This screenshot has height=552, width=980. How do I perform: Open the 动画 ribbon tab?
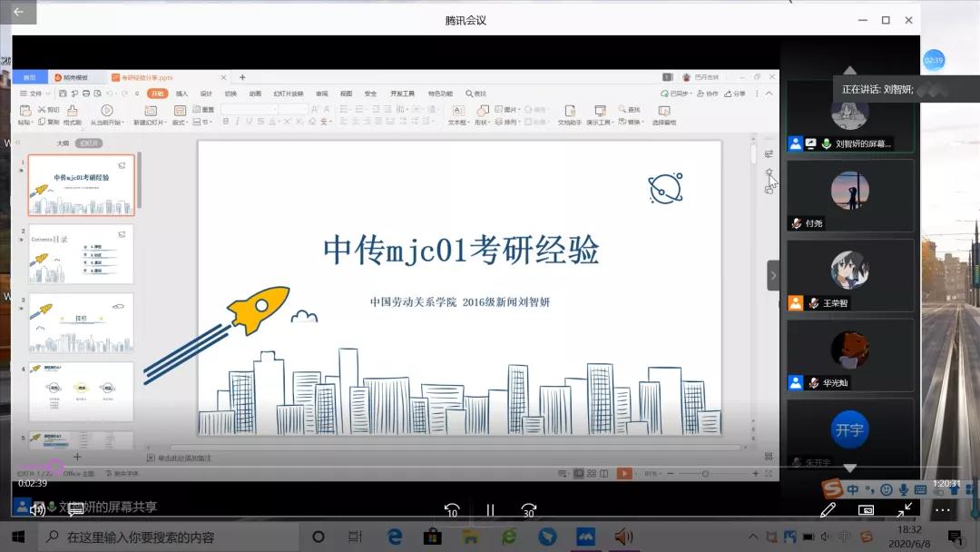tap(255, 94)
